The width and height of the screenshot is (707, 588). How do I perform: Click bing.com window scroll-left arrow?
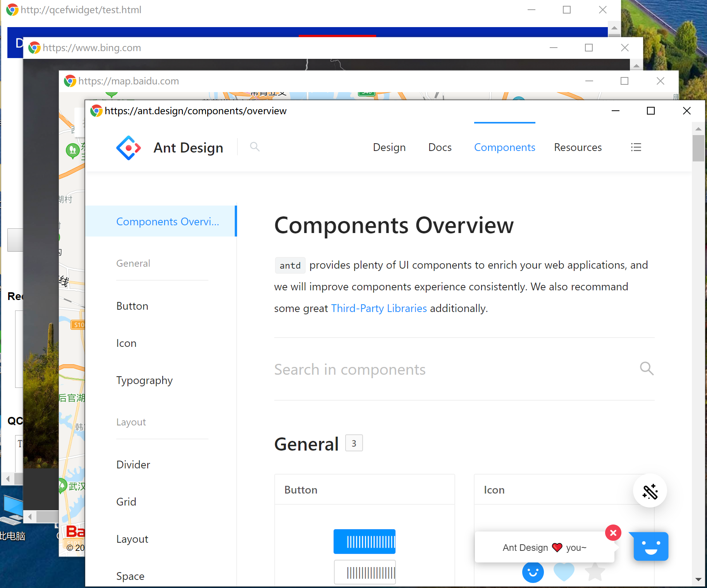point(30,516)
